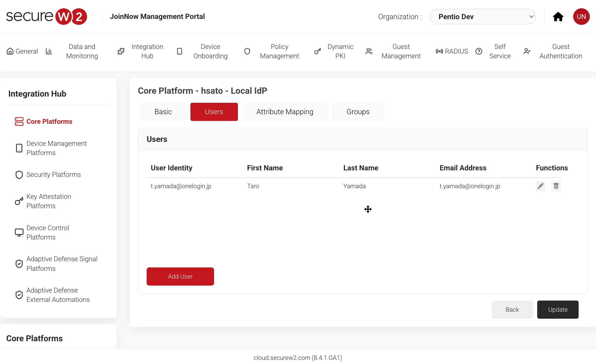Click the Update button
This screenshot has width=596, height=364.
click(x=558, y=310)
